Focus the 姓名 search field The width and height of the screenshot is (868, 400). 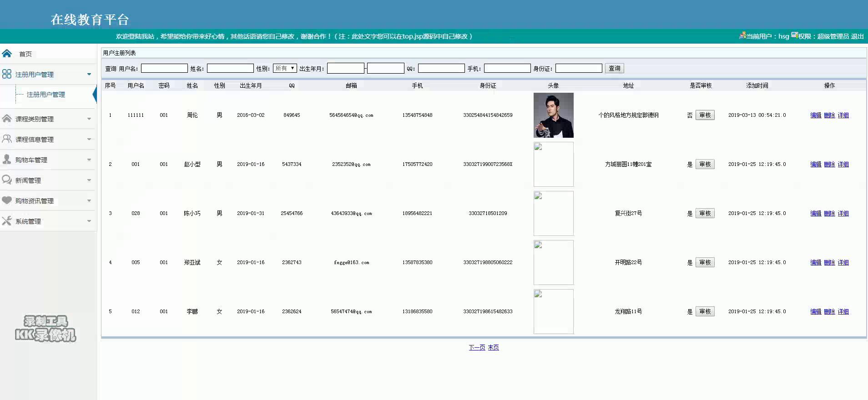(230, 68)
